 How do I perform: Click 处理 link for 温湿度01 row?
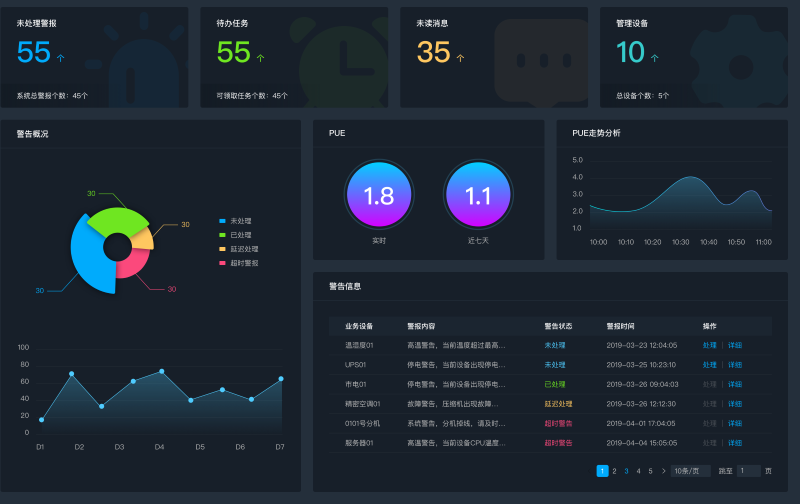pos(709,345)
